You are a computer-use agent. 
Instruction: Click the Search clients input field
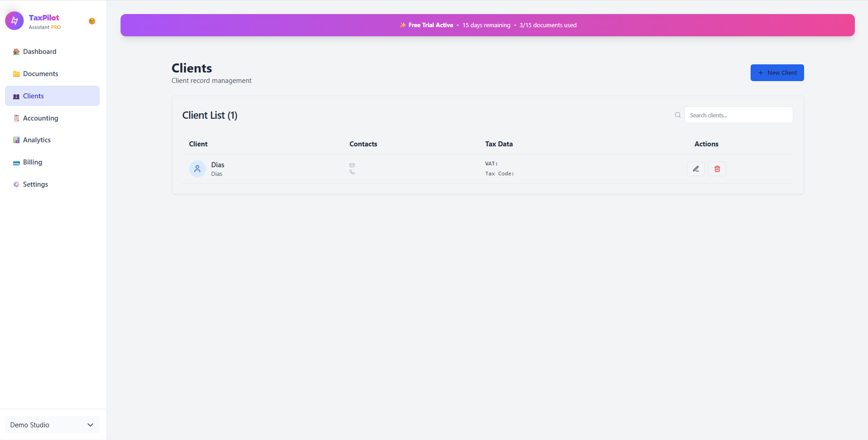(x=739, y=115)
